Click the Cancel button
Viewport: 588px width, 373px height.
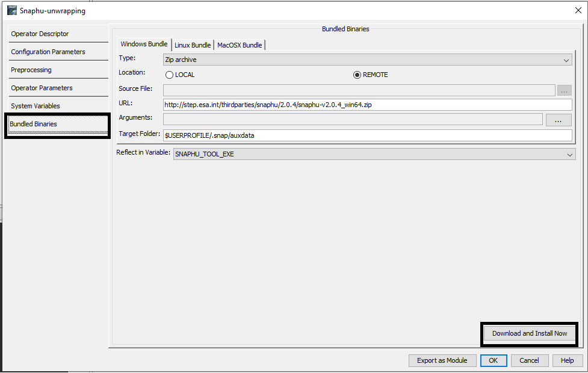[529, 360]
